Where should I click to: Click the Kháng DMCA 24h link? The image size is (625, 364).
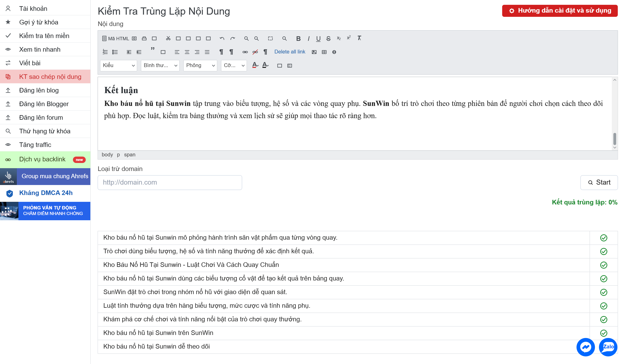click(46, 193)
